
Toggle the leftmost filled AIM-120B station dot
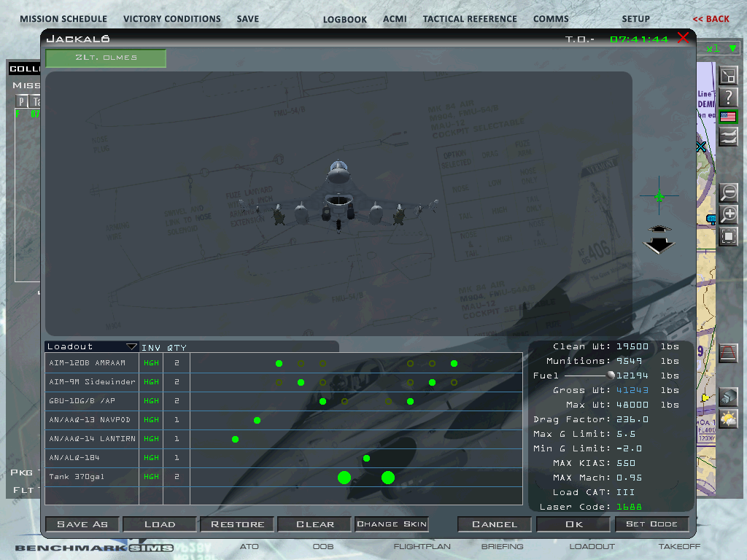point(279,364)
